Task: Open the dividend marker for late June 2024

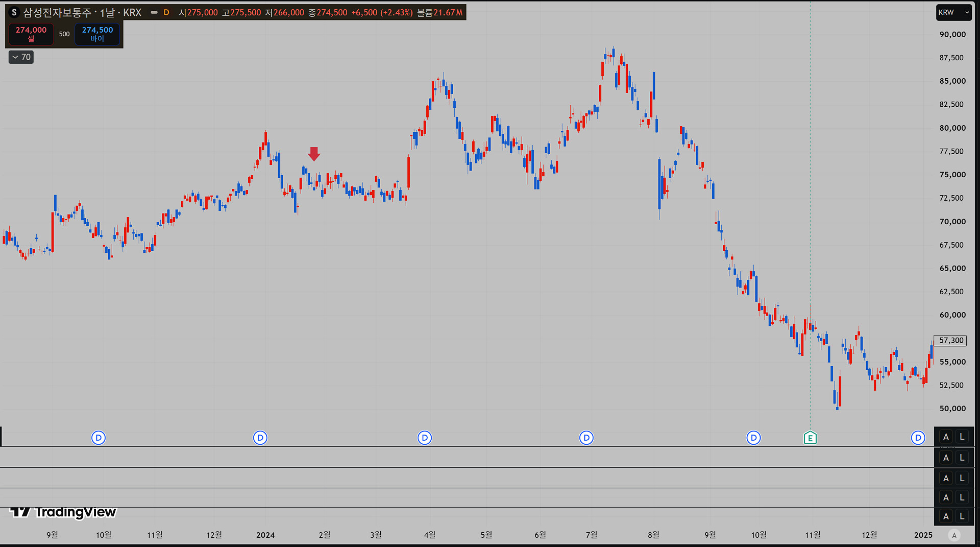Action: coord(586,438)
